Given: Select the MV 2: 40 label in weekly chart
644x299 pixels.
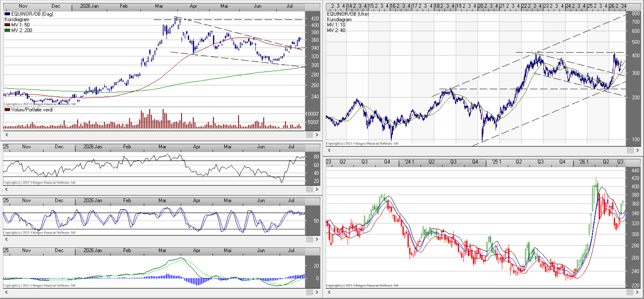Looking at the screenshot, I should click(x=336, y=30).
